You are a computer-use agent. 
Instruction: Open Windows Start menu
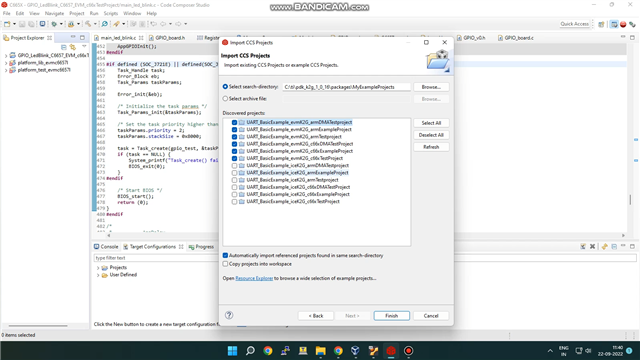[x=232, y=351]
